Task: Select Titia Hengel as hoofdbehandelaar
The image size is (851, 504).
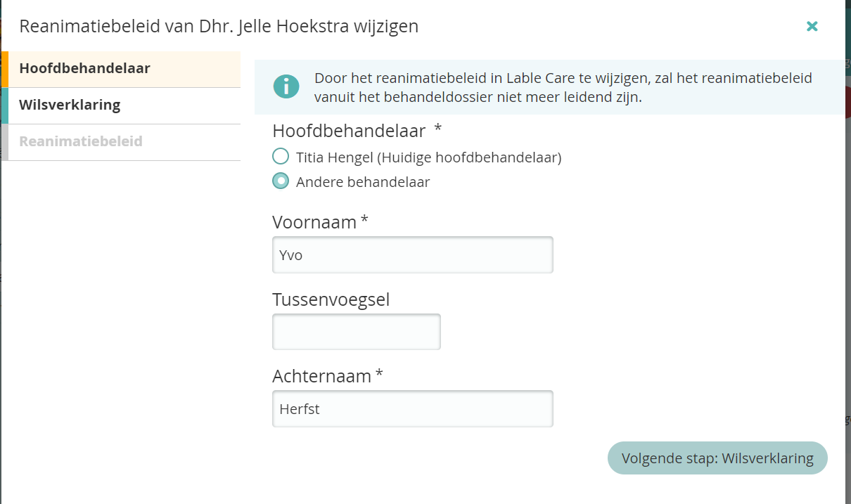Action: pos(281,157)
